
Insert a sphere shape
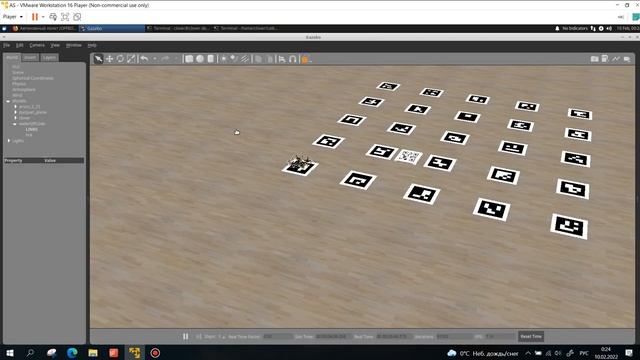(200, 59)
